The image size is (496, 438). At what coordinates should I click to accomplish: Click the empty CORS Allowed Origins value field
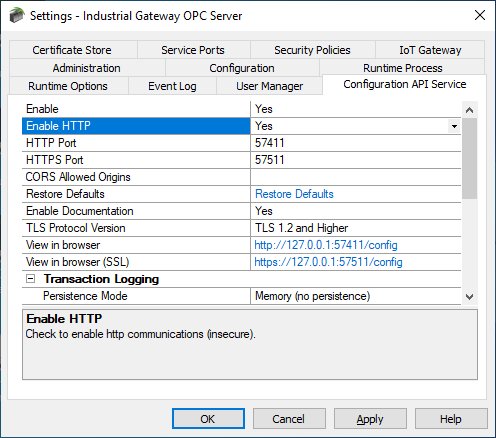click(x=355, y=177)
